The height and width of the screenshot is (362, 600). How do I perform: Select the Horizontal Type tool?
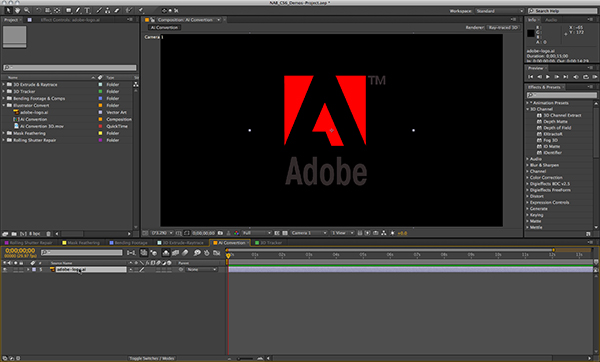(87, 11)
